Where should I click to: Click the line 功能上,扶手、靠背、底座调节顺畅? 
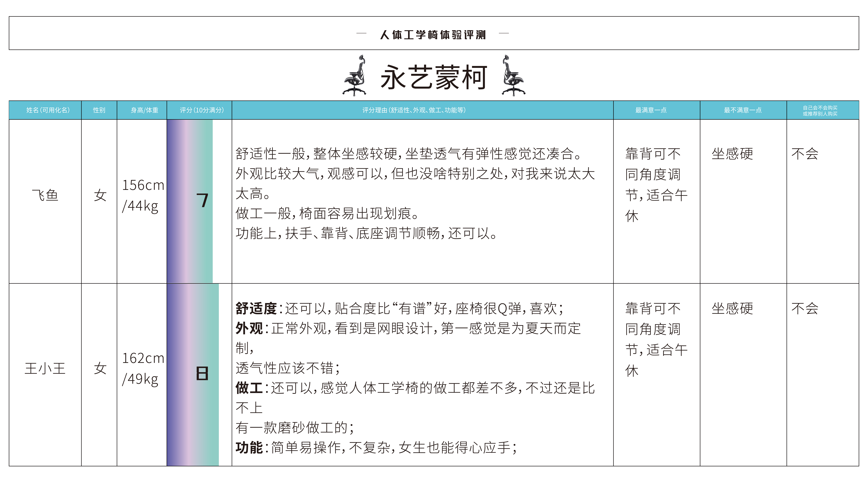366,233
